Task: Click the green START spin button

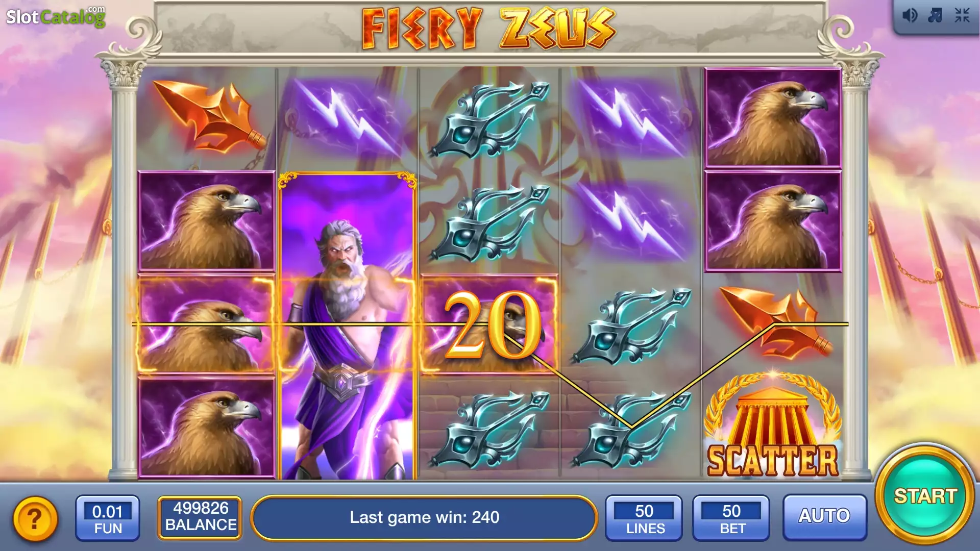Action: tap(925, 495)
